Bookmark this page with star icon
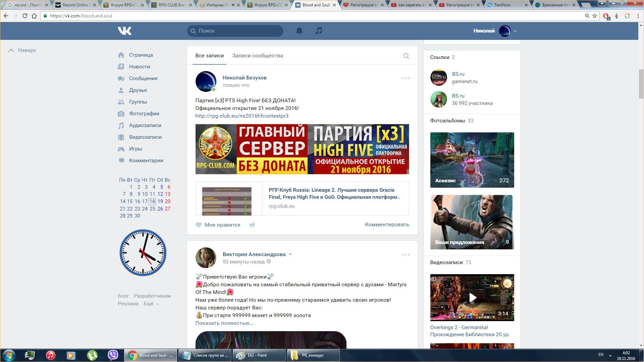This screenshot has width=644, height=362. tap(595, 16)
